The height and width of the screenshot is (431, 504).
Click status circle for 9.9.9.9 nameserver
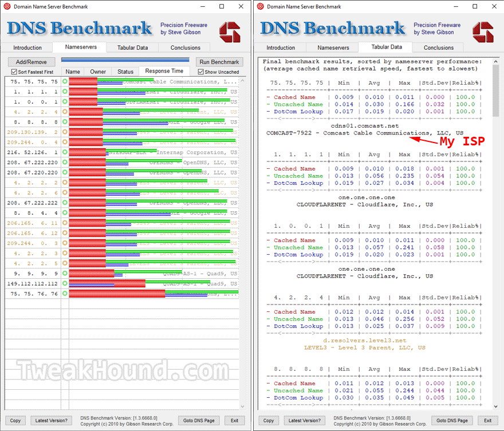pyautogui.click(x=65, y=273)
